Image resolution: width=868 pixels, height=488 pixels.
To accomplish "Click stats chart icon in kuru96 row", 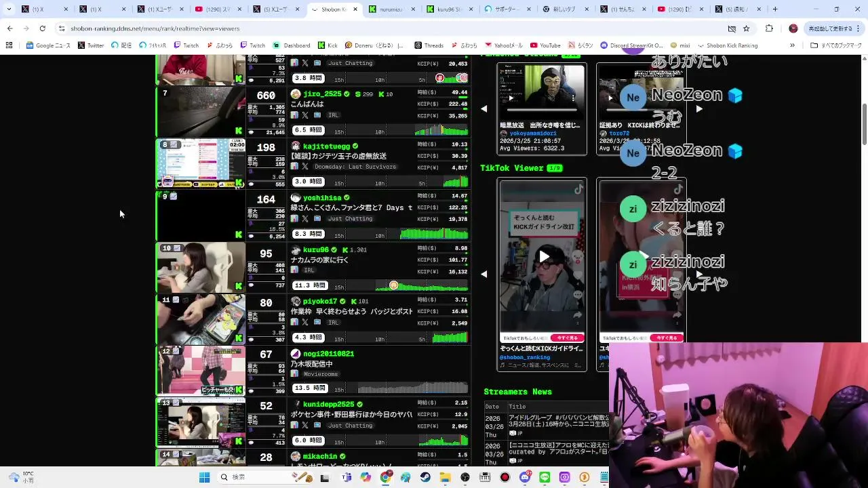I will (294, 270).
